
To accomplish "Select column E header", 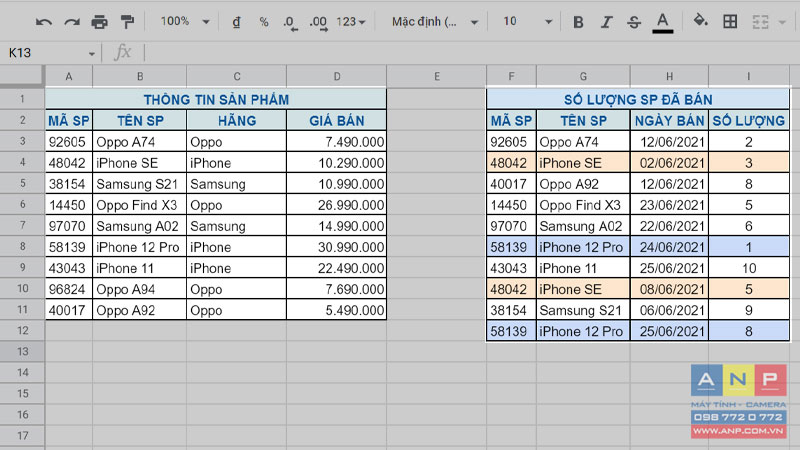I will [x=437, y=77].
